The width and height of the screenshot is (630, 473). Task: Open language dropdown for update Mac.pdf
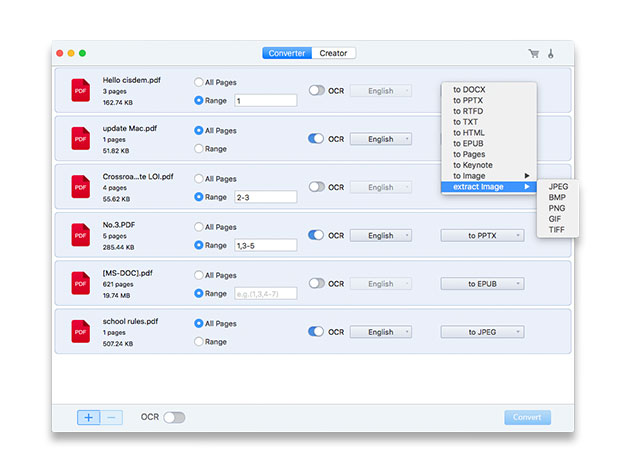381,139
